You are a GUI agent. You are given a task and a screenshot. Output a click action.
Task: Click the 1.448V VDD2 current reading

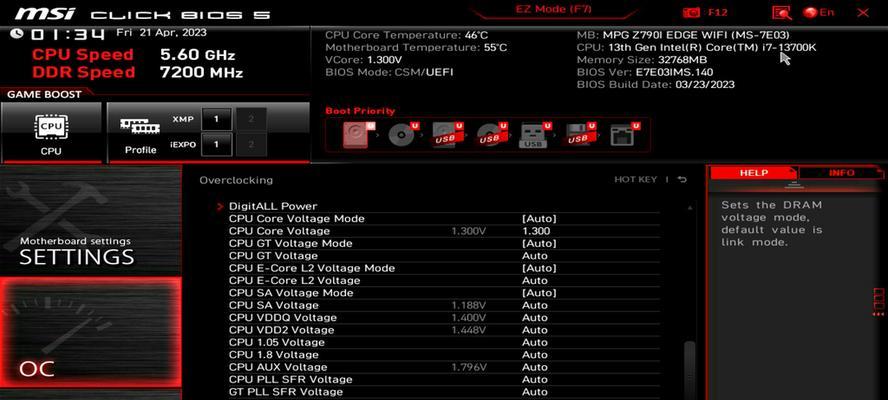tap(469, 330)
